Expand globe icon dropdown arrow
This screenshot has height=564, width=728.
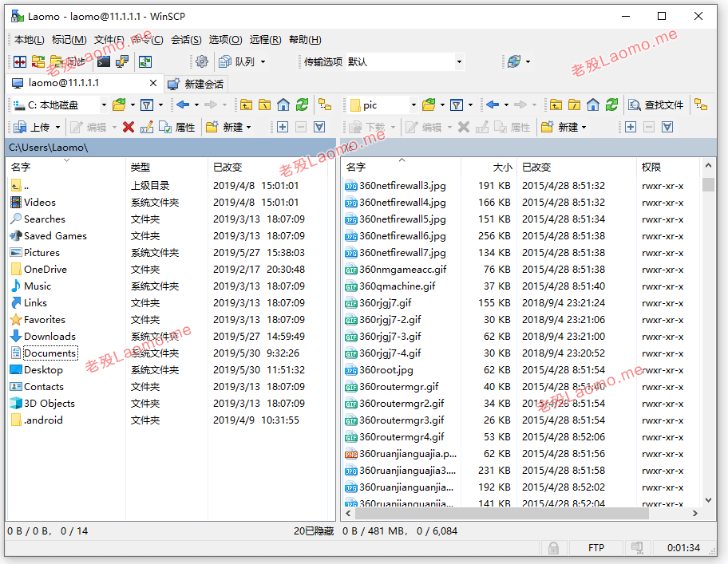(528, 61)
